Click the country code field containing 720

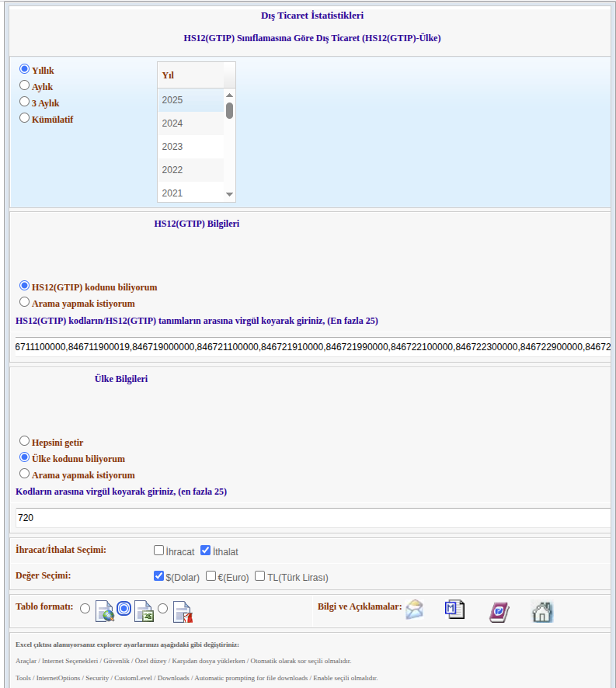[x=311, y=518]
